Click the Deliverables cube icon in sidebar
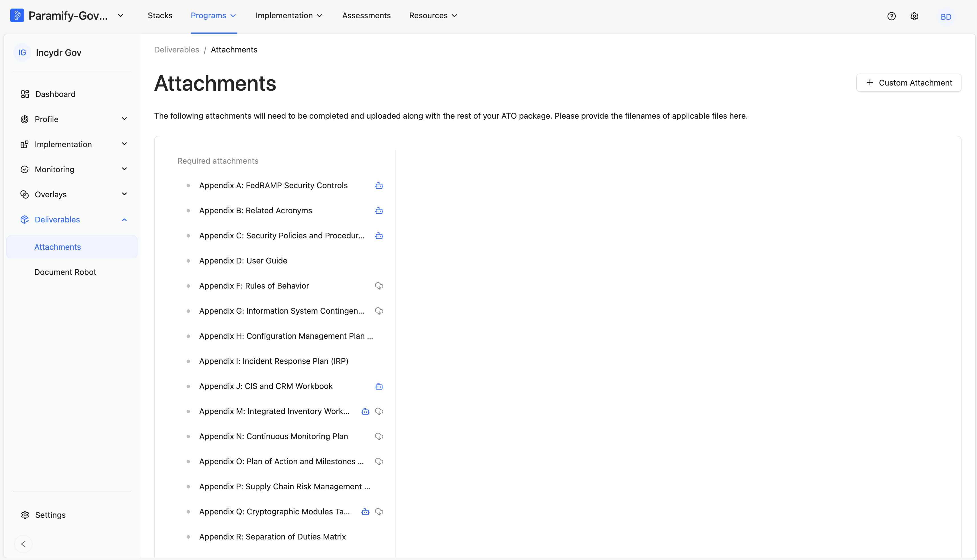Viewport: 977px width, 560px height. tap(25, 220)
